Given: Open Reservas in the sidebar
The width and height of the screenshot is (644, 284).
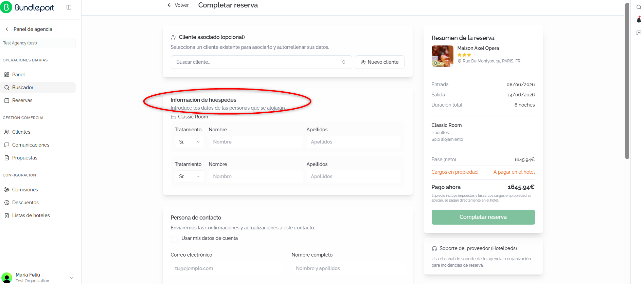Looking at the screenshot, I should click(x=38, y=100).
